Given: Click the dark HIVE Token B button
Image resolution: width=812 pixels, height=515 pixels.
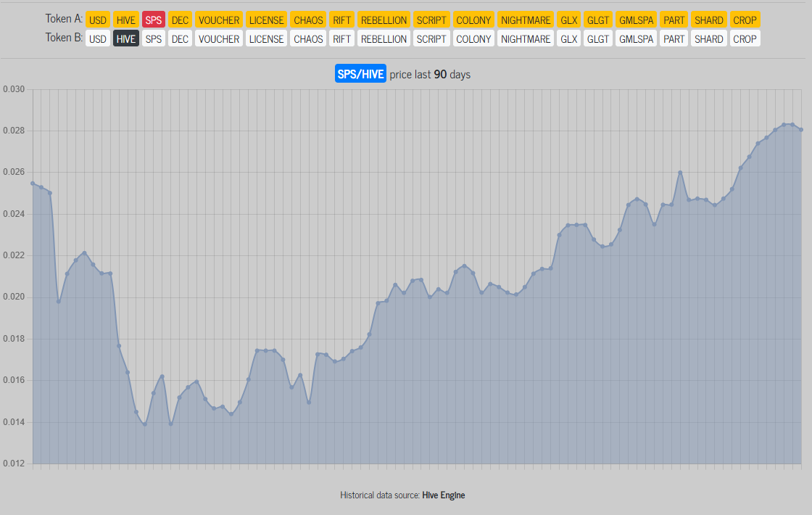Looking at the screenshot, I should click(126, 38).
